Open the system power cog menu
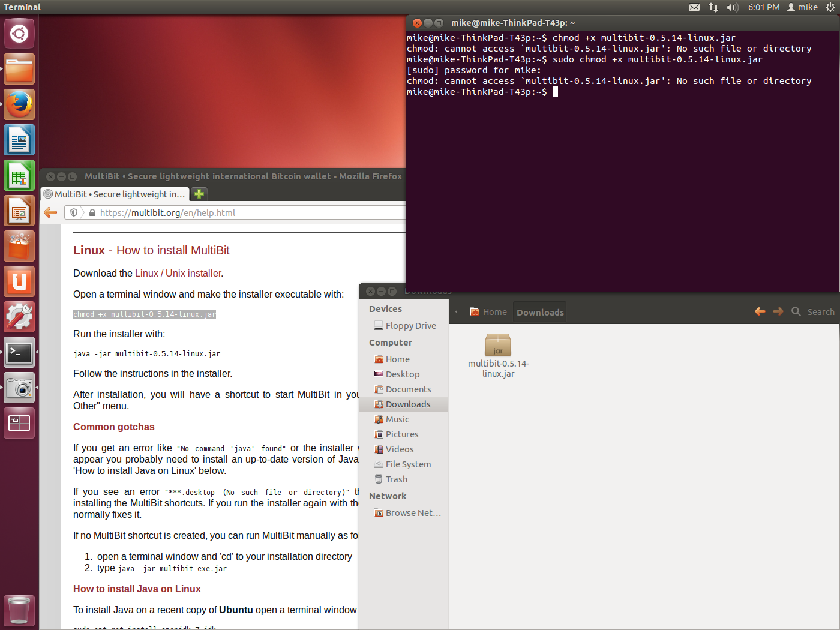This screenshot has height=630, width=840. click(830, 7)
